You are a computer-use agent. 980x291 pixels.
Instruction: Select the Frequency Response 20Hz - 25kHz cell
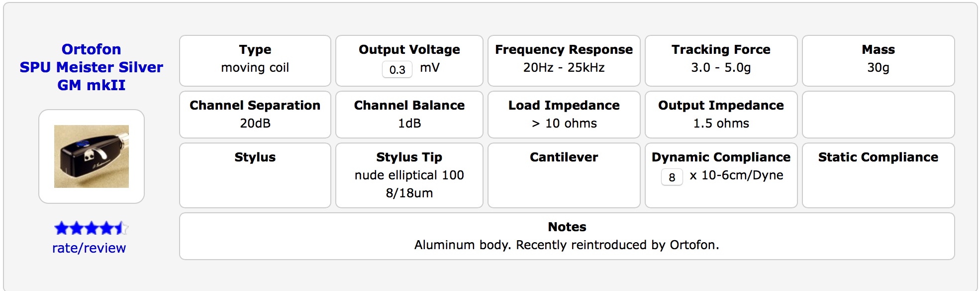[x=564, y=61]
